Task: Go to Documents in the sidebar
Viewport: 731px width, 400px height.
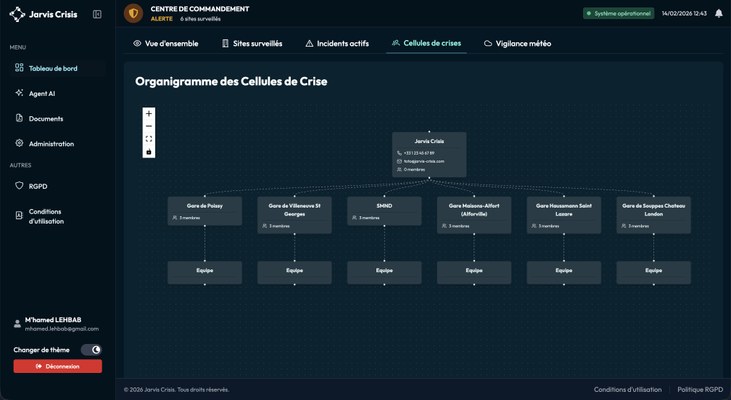Action: coord(45,119)
